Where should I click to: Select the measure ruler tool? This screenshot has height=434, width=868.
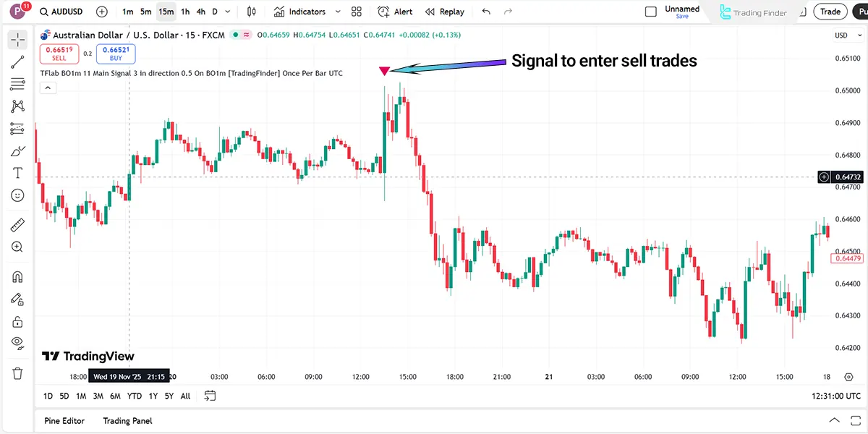[x=17, y=224]
